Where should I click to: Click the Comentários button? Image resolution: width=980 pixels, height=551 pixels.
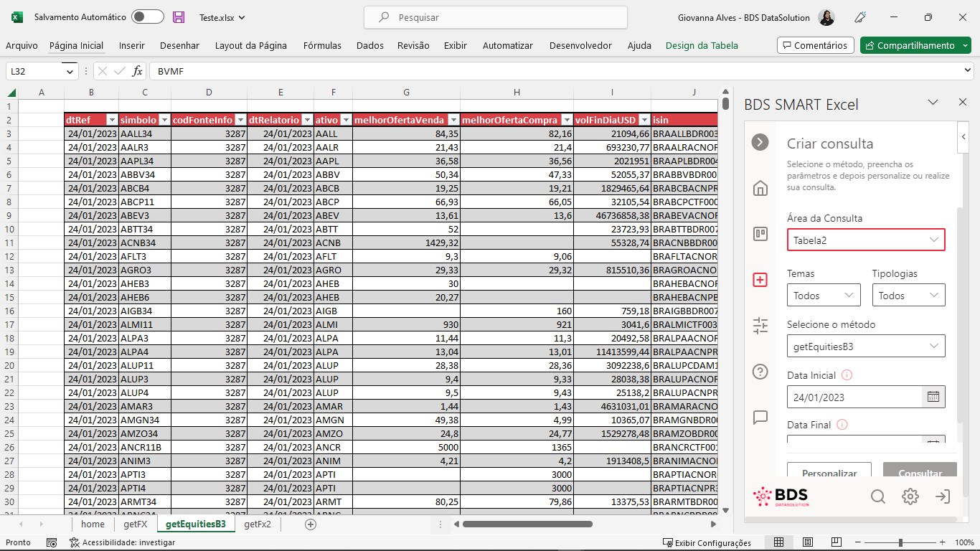[x=816, y=45]
